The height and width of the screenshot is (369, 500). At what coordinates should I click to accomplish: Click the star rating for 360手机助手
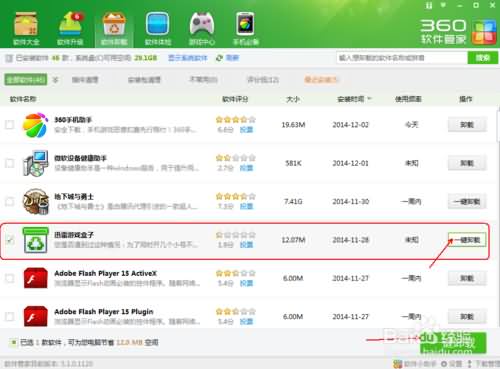[235, 120]
